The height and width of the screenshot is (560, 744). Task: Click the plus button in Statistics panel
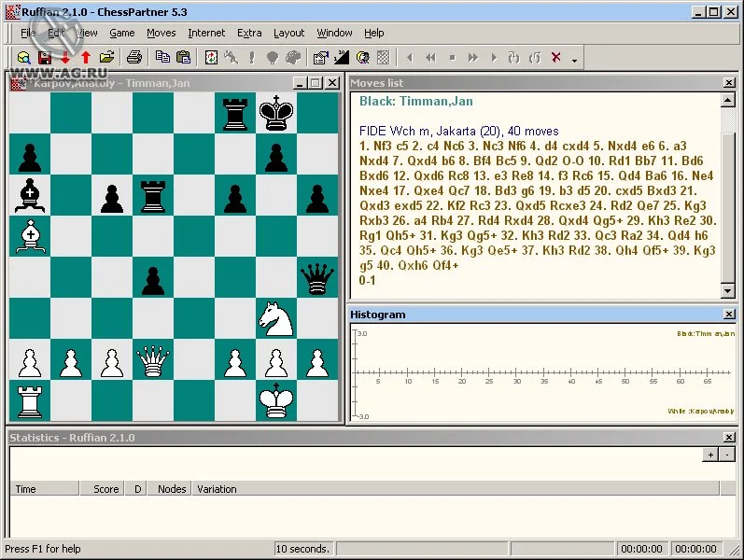(x=710, y=455)
